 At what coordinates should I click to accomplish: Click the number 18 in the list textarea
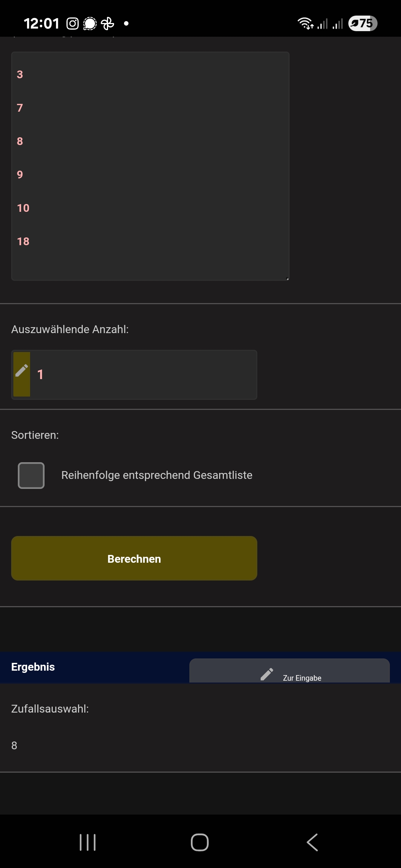pyautogui.click(x=23, y=241)
